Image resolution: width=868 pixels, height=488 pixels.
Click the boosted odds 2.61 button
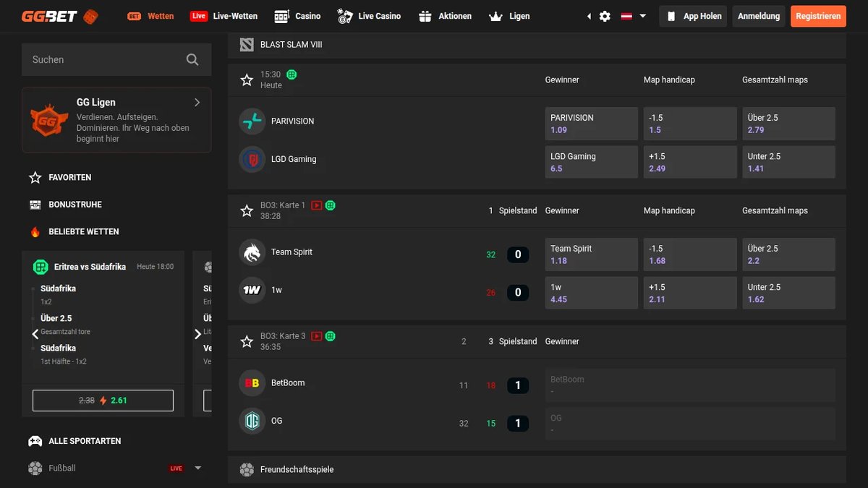103,401
